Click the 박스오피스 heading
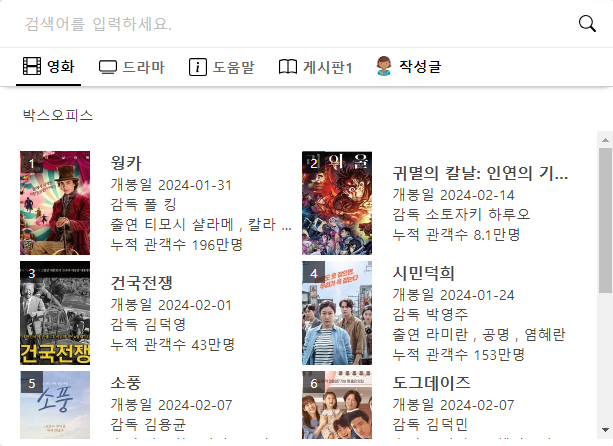This screenshot has height=446, width=613. click(57, 115)
